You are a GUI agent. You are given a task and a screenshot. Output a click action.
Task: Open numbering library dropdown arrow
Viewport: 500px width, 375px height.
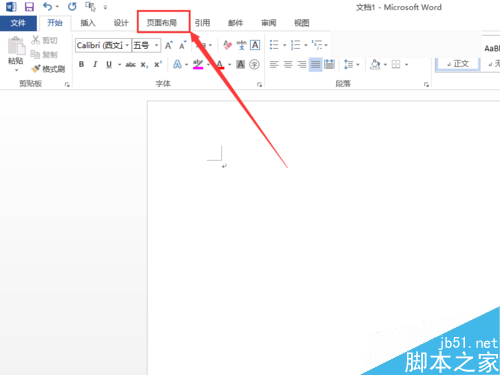(x=306, y=45)
